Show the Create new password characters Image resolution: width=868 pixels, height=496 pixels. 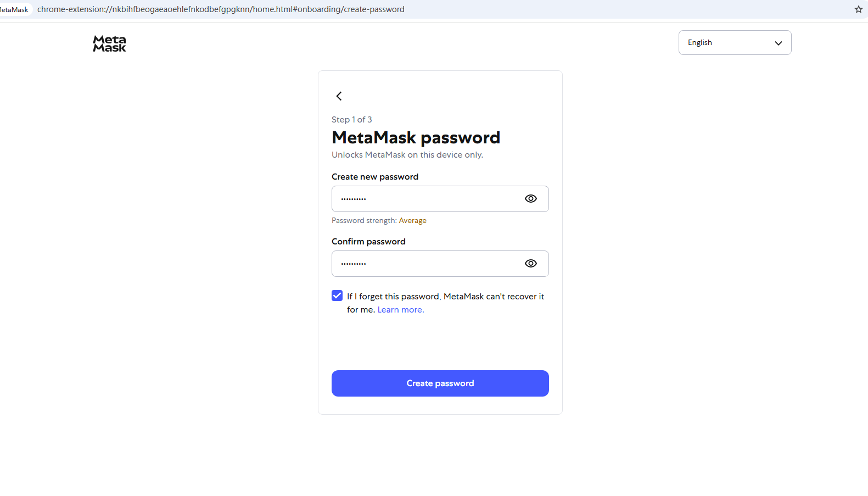point(530,199)
